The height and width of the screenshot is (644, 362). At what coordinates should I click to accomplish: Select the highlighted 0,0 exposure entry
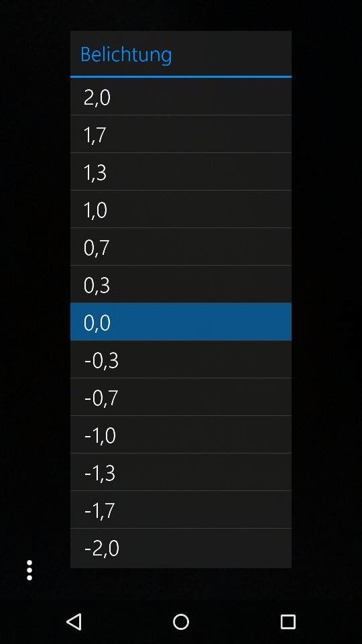tap(181, 322)
